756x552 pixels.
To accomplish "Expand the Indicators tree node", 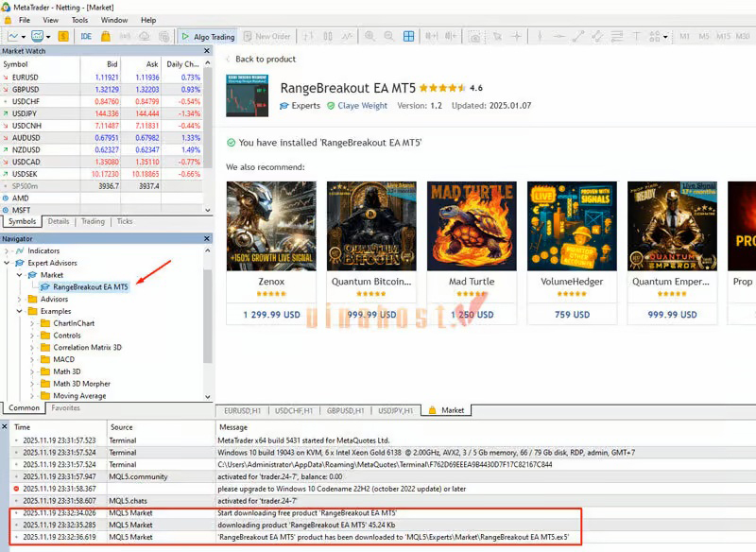I will click(x=9, y=250).
